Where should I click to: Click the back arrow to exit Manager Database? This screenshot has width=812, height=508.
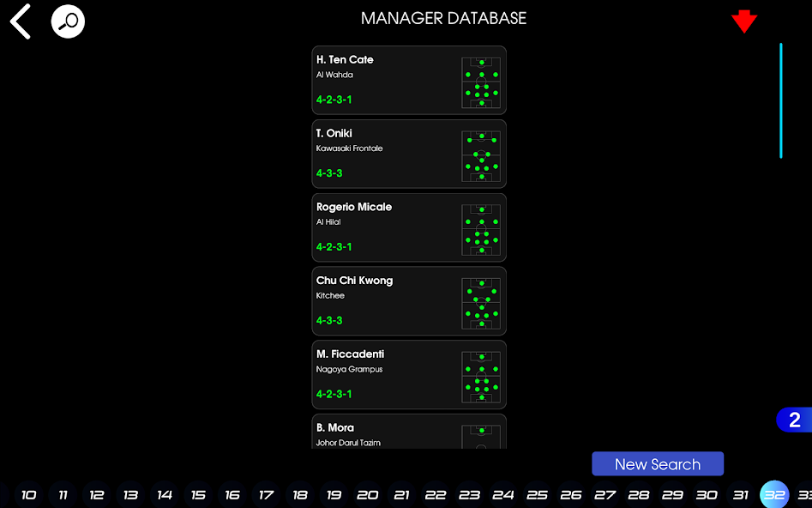(19, 21)
